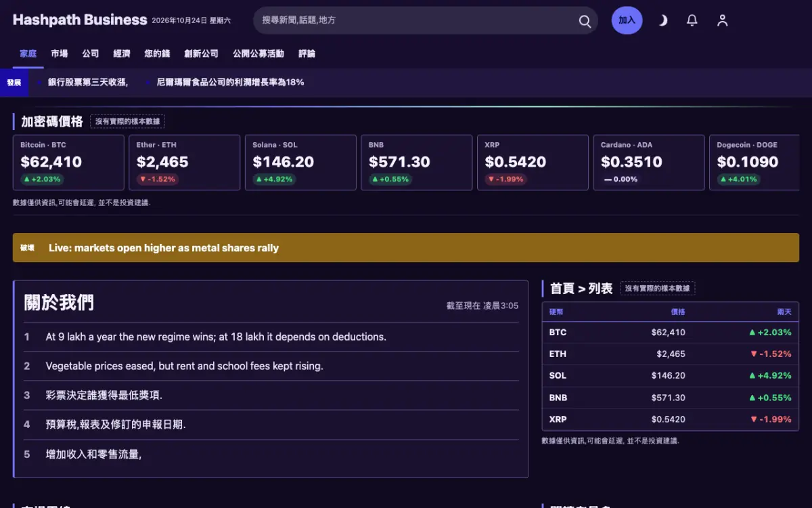Click Solana +4.92% change badge
Screen dimensions: 812x508
point(274,179)
